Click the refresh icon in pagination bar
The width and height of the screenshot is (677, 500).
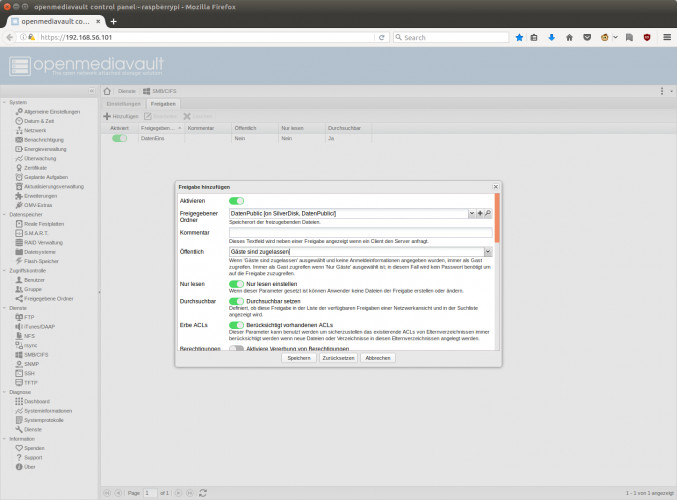(203, 493)
